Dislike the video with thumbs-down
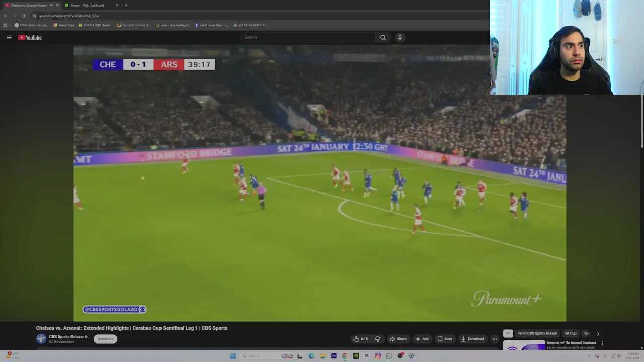 click(x=378, y=339)
